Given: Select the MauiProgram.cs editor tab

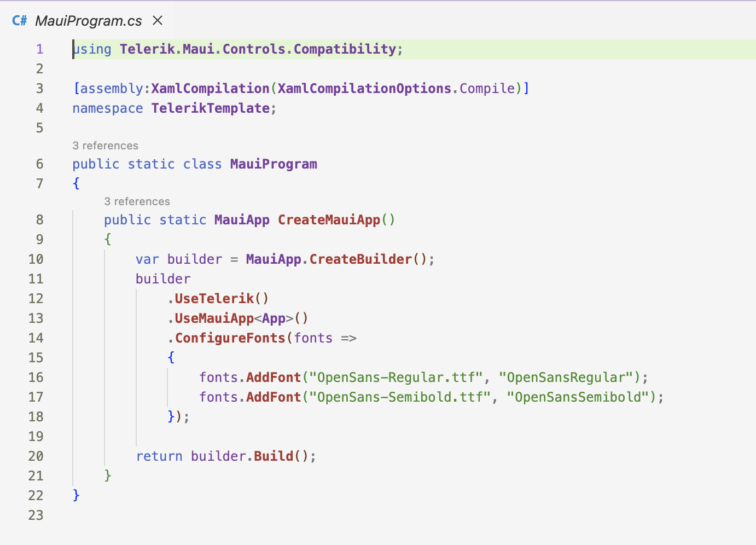Looking at the screenshot, I should [88, 20].
